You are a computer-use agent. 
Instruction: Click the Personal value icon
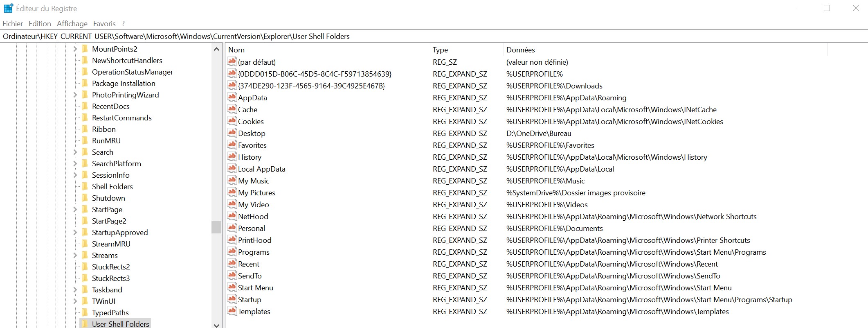[232, 228]
